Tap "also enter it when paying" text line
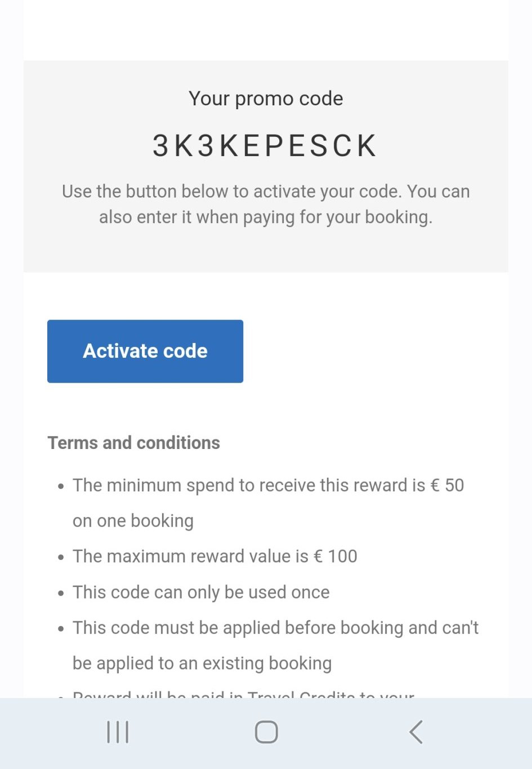The image size is (532, 769). click(266, 217)
